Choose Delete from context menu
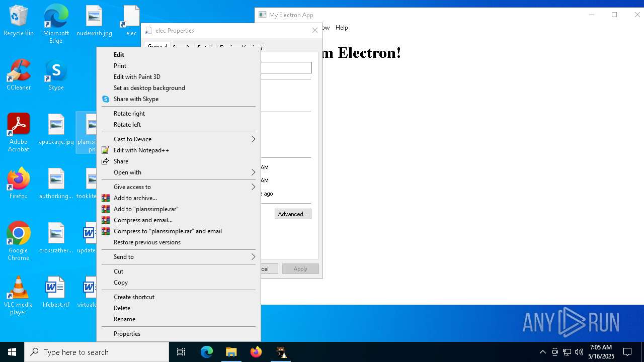The height and width of the screenshot is (362, 644). 179,308
